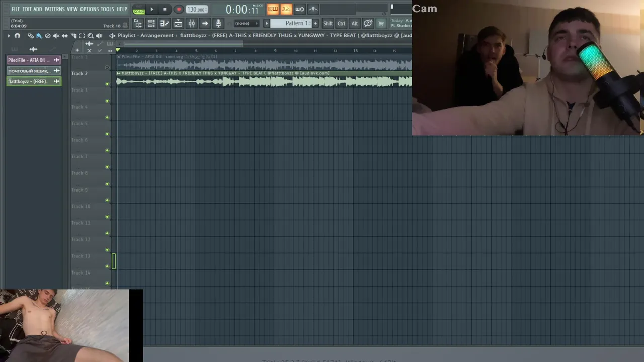Click the Ctrl button in the toolbar
The width and height of the screenshot is (644, 362).
[x=341, y=23]
